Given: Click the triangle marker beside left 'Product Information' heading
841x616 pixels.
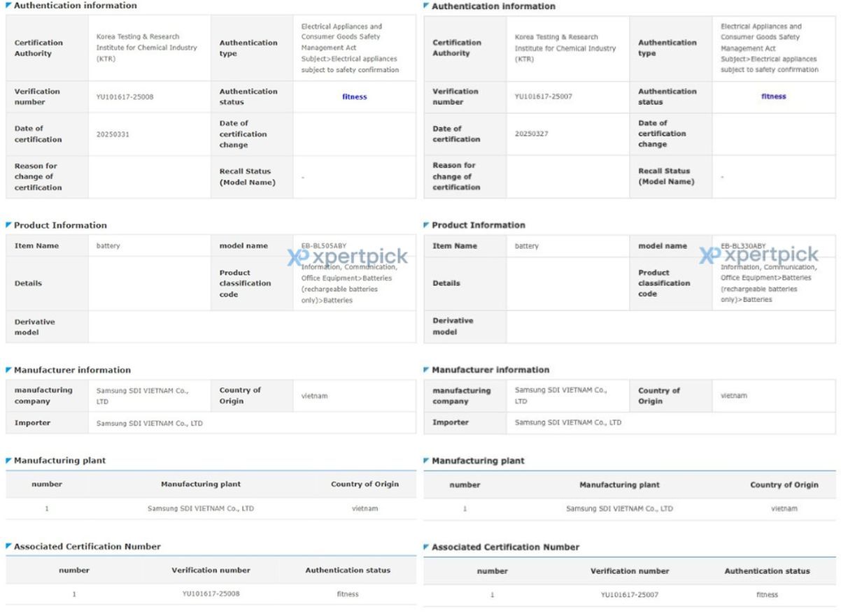Looking at the screenshot, I should (9, 225).
